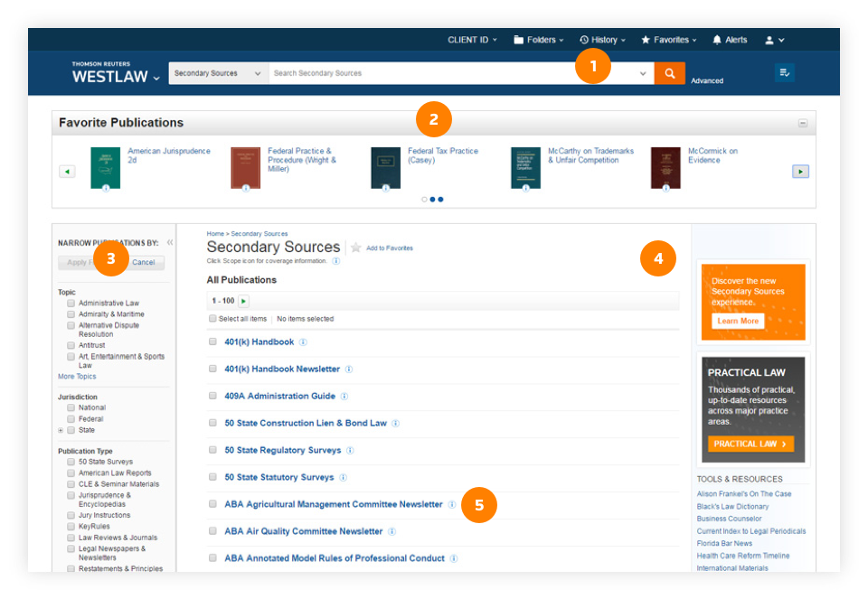The image size is (868, 599).
Task: Open the user account dropdown
Action: pyautogui.click(x=774, y=40)
